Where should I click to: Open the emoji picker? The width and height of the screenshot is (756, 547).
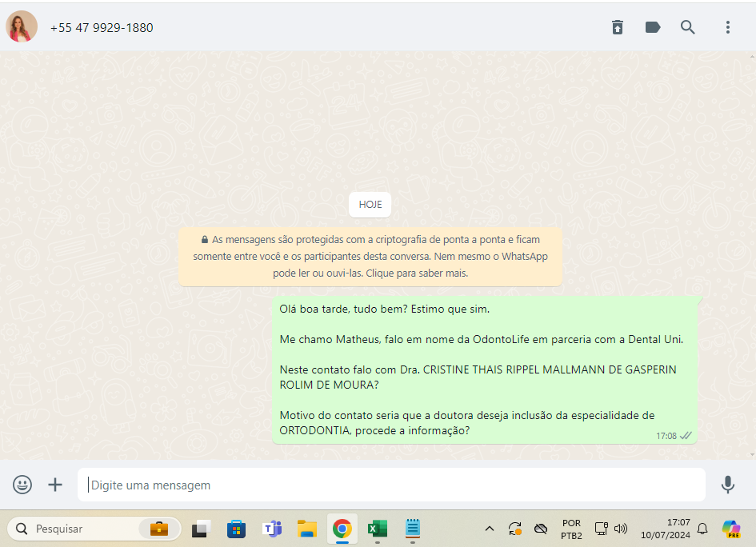point(22,485)
